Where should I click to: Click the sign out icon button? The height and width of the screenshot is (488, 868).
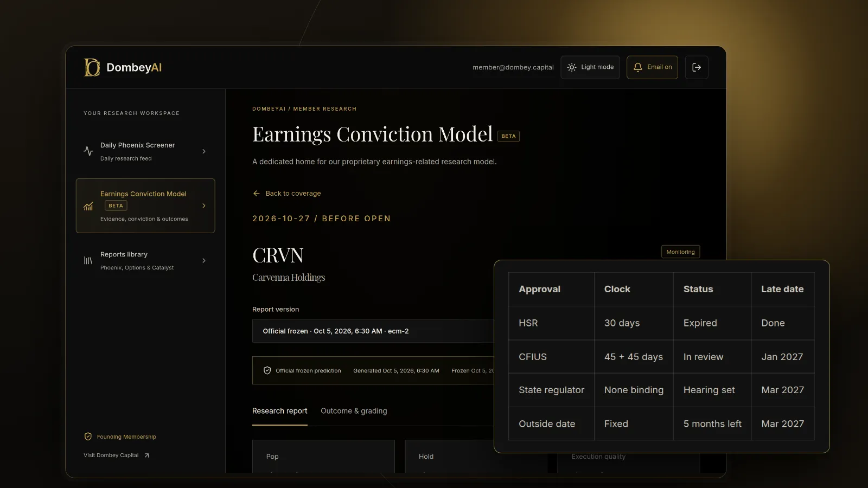697,67
